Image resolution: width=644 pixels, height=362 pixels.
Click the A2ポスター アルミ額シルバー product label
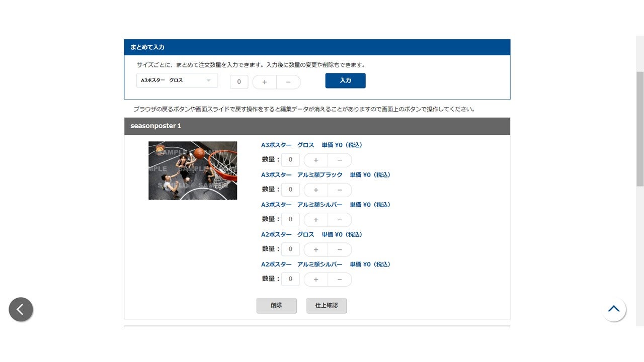click(326, 264)
